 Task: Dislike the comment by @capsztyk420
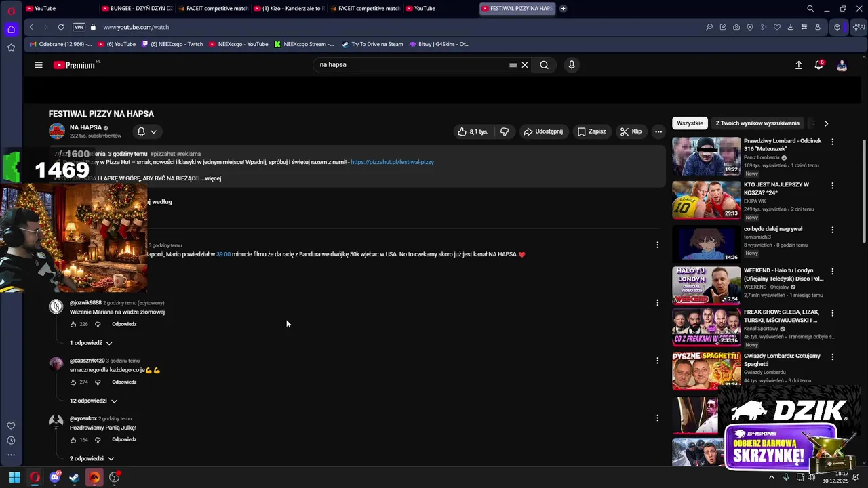pyautogui.click(x=98, y=382)
